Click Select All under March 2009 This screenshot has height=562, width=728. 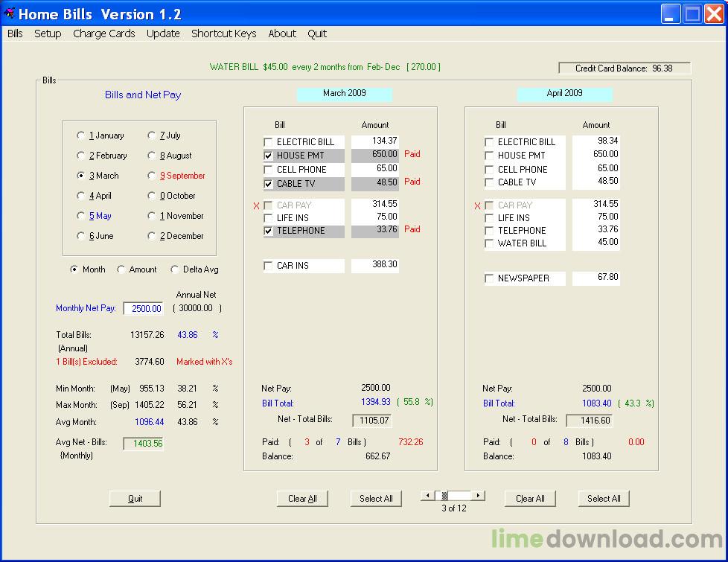tap(376, 499)
